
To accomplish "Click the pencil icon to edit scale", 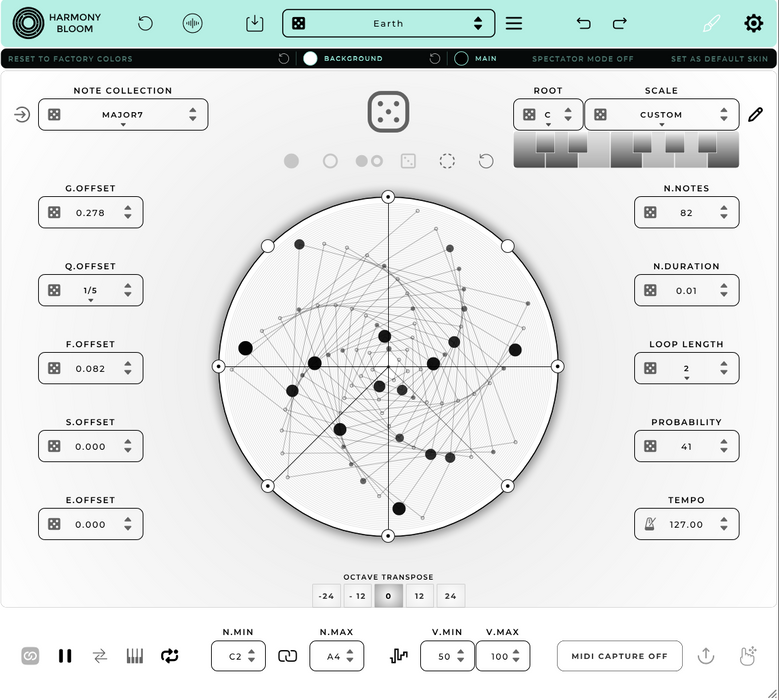I will [x=756, y=115].
